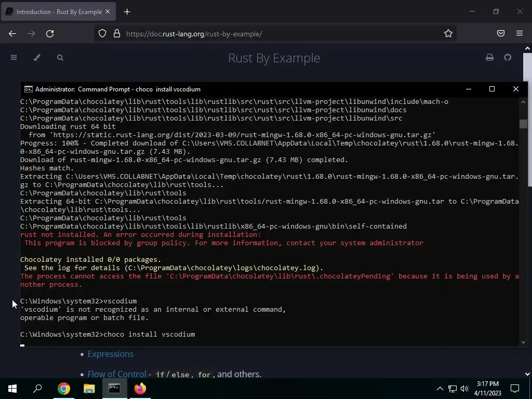Open the Expressions chapter link
532x399 pixels.
click(x=111, y=354)
